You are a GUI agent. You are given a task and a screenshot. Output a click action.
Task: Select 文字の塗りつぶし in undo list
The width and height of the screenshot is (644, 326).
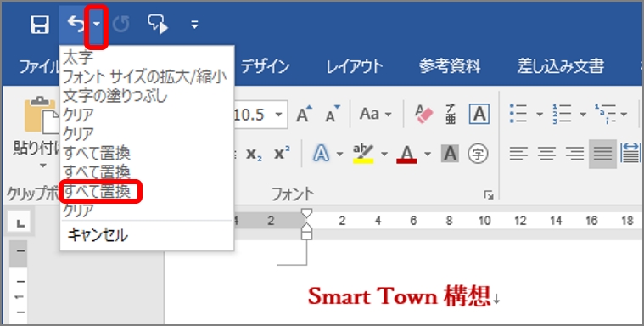(115, 96)
